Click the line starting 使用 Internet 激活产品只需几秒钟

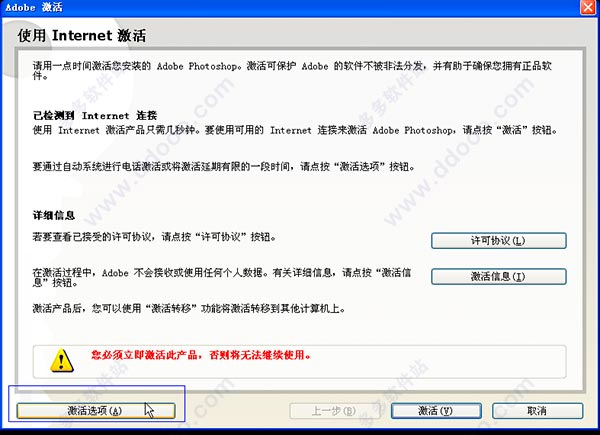click(295, 130)
